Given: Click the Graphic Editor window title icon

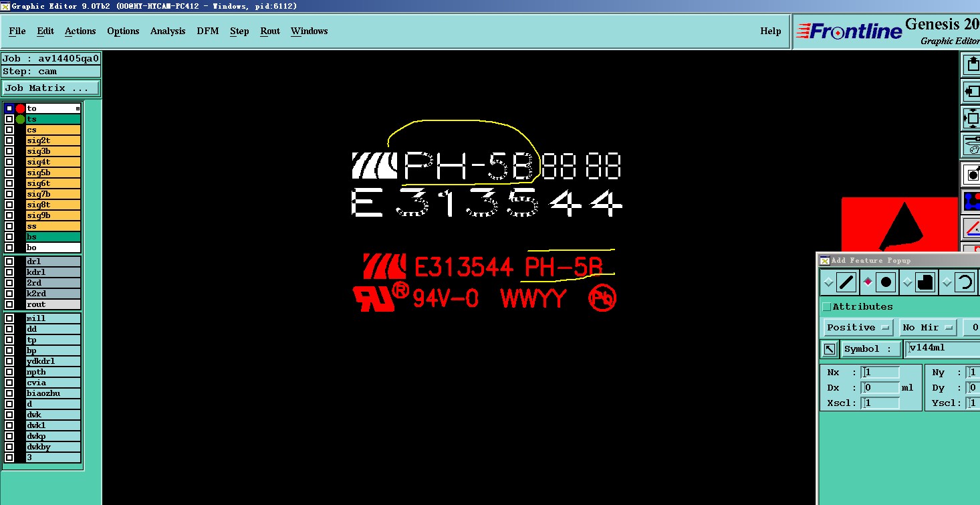Looking at the screenshot, I should pyautogui.click(x=5, y=6).
